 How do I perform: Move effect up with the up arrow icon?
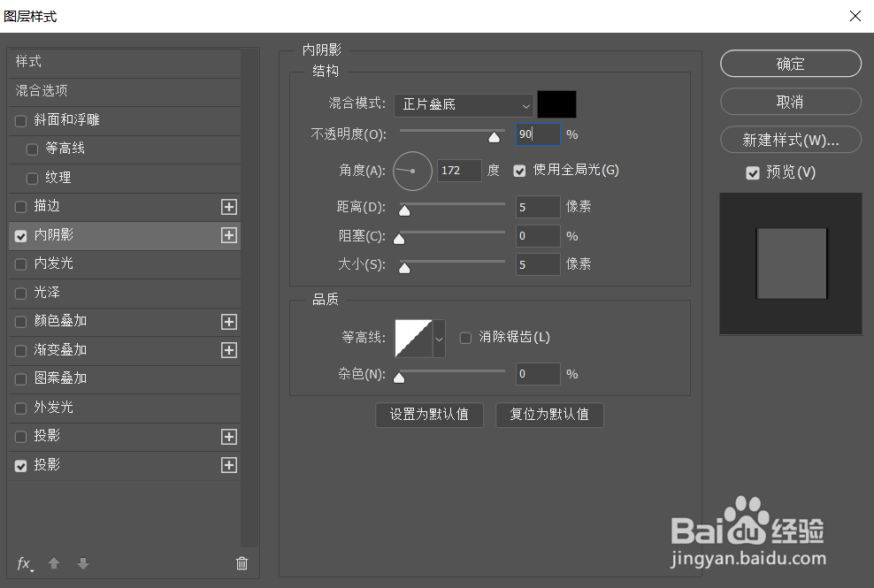coord(54,563)
